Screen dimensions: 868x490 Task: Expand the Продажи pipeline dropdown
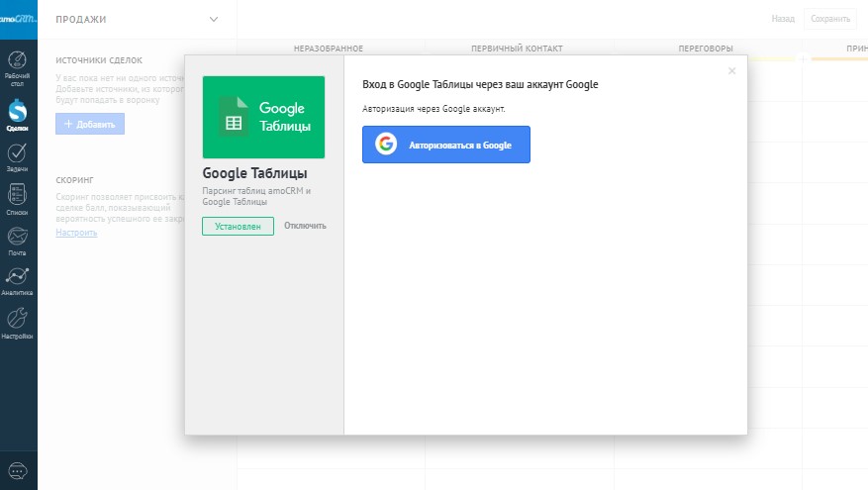215,19
